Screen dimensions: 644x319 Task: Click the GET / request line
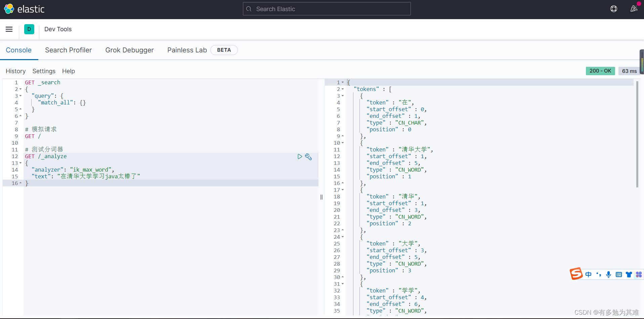tap(33, 136)
